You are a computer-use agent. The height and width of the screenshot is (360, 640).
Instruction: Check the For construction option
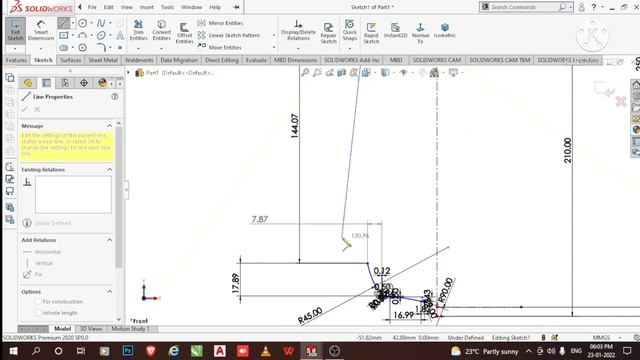tap(38, 301)
